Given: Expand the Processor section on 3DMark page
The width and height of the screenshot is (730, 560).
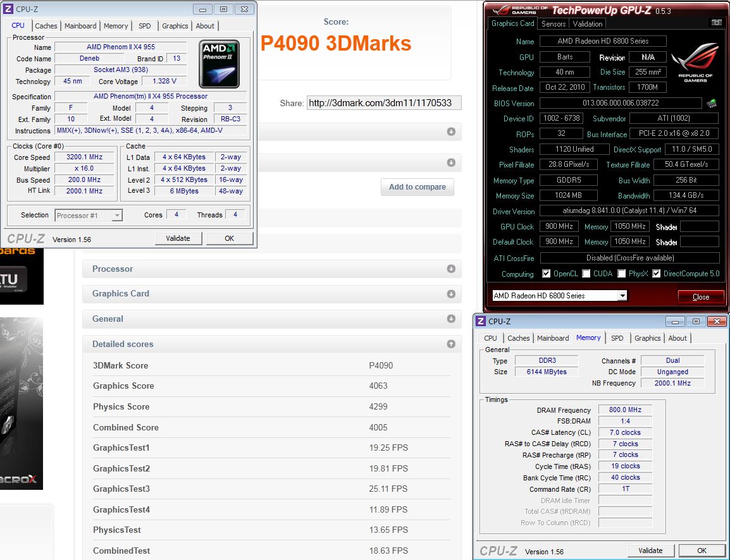Looking at the screenshot, I should [451, 269].
